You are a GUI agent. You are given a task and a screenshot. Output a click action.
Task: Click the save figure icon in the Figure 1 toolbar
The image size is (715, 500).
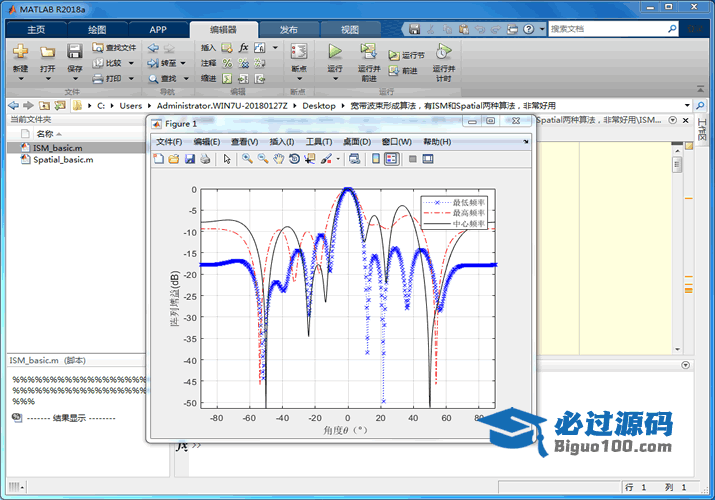[190, 159]
